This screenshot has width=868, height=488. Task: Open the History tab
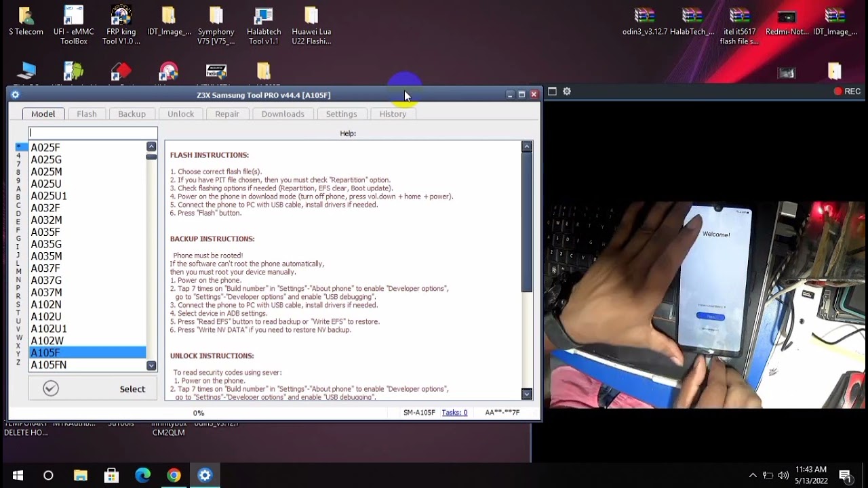393,114
